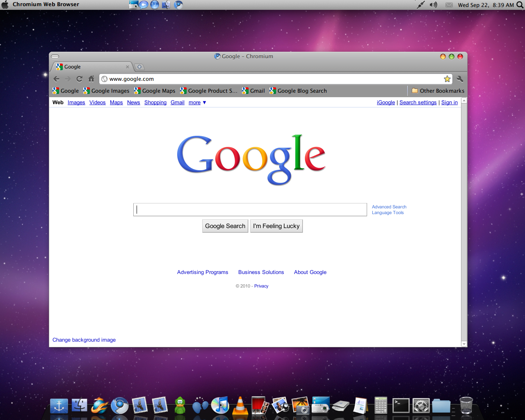Viewport: 525px width, 420px height.
Task: Open the About Google link
Action: point(310,272)
